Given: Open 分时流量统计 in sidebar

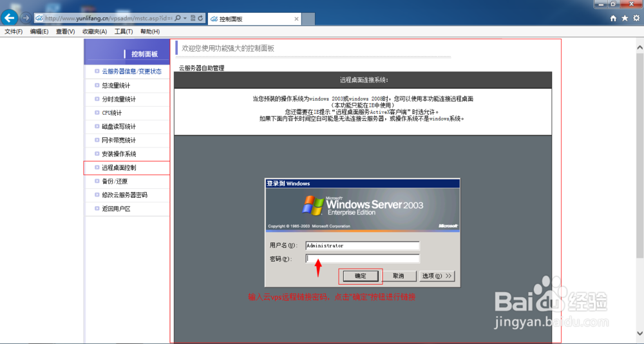Looking at the screenshot, I should (x=118, y=99).
